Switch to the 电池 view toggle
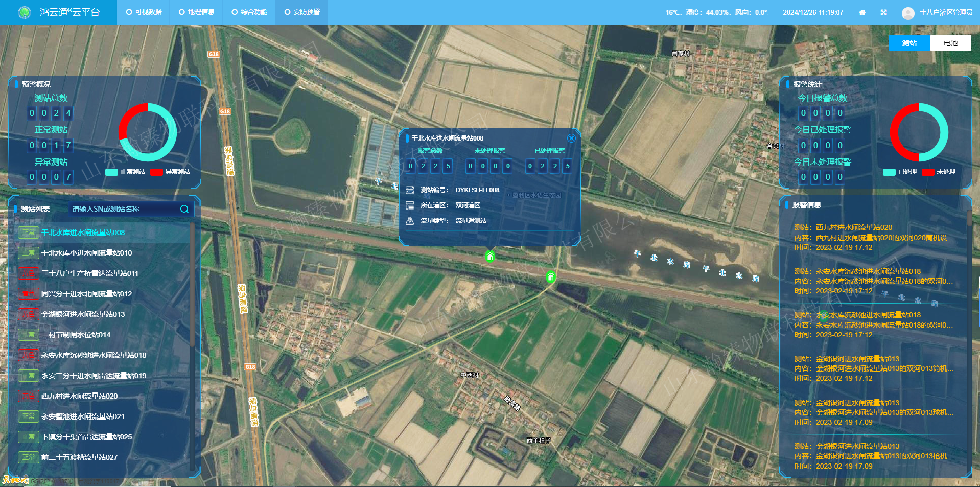This screenshot has height=487, width=980. [x=950, y=43]
